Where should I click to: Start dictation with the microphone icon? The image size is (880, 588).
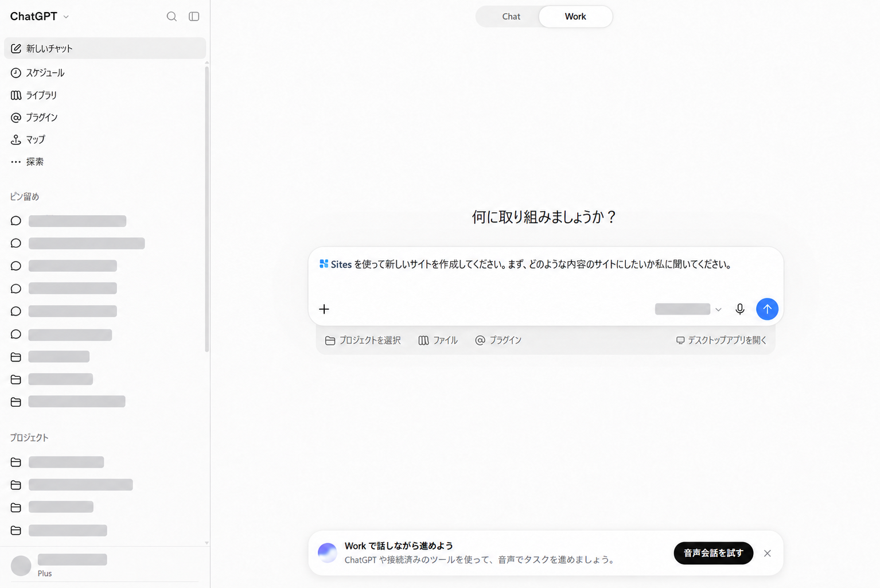coord(740,309)
